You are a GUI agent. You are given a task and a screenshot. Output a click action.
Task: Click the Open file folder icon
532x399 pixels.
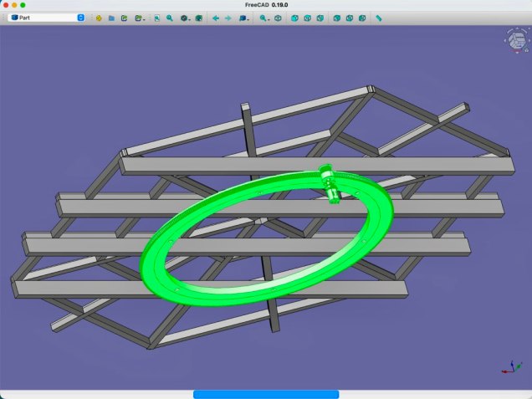(x=111, y=18)
